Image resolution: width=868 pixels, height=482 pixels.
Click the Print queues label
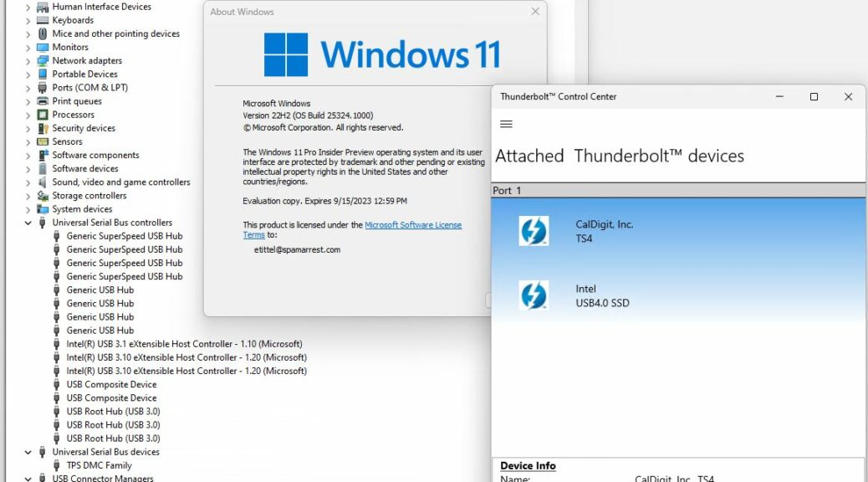pyautogui.click(x=77, y=101)
